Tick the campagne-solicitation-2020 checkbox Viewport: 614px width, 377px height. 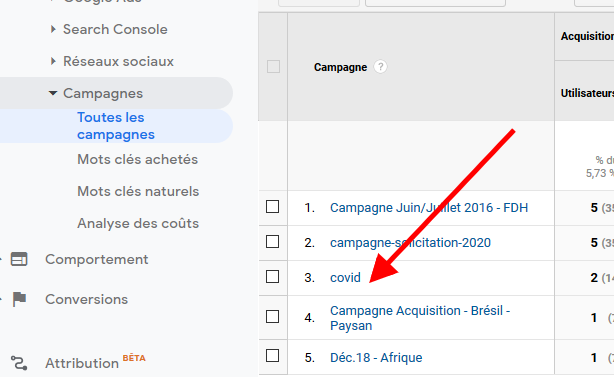(x=273, y=242)
